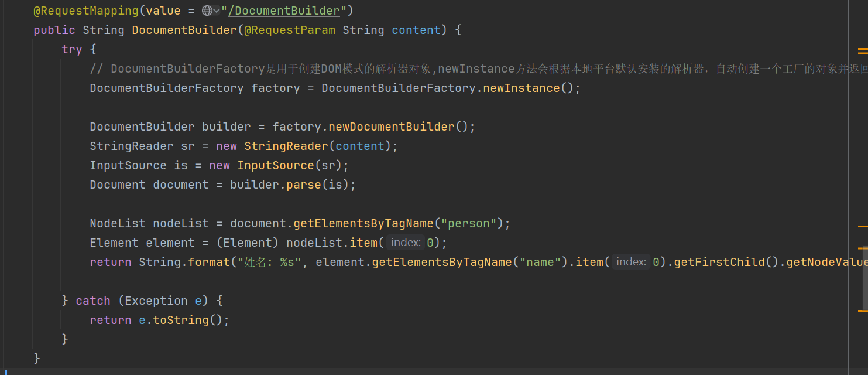
Task: Click the "Exception" type in the catch clause
Action: (x=156, y=301)
